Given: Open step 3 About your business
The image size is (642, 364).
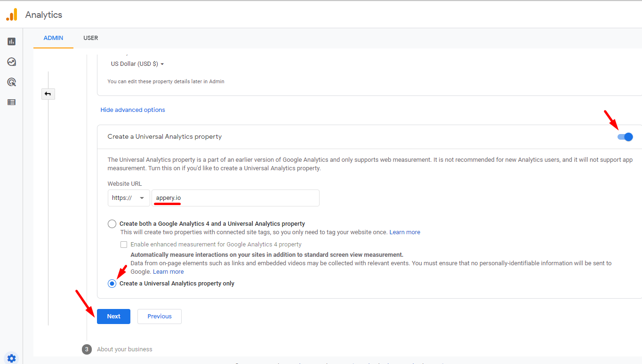Looking at the screenshot, I should click(x=117, y=349).
